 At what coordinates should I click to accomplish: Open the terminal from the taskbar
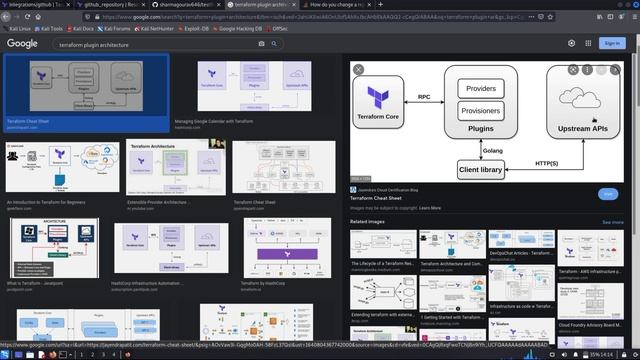tap(63, 355)
